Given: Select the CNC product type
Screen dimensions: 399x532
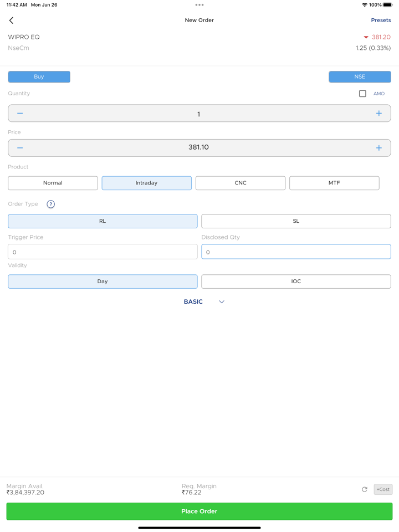Looking at the screenshot, I should click(241, 183).
